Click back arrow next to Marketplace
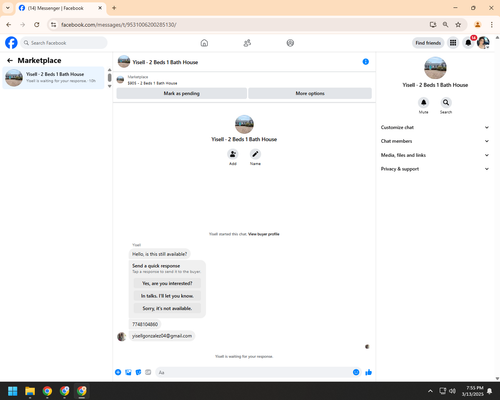 [10, 60]
